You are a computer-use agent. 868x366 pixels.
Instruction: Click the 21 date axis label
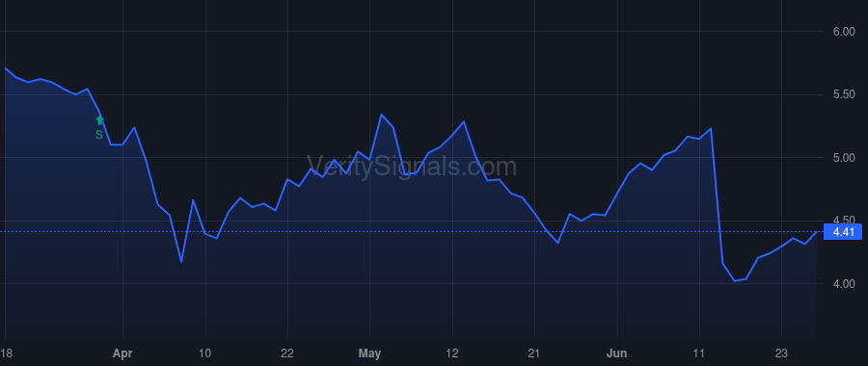pyautogui.click(x=534, y=353)
